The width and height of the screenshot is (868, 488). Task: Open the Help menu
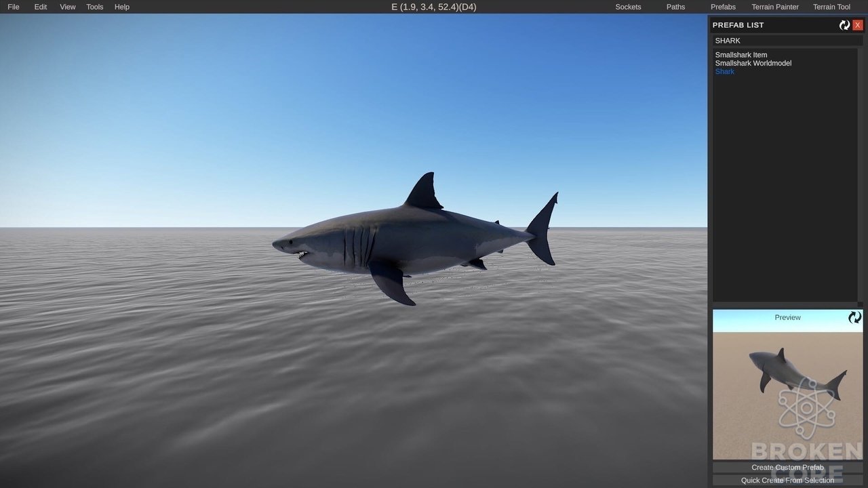122,7
